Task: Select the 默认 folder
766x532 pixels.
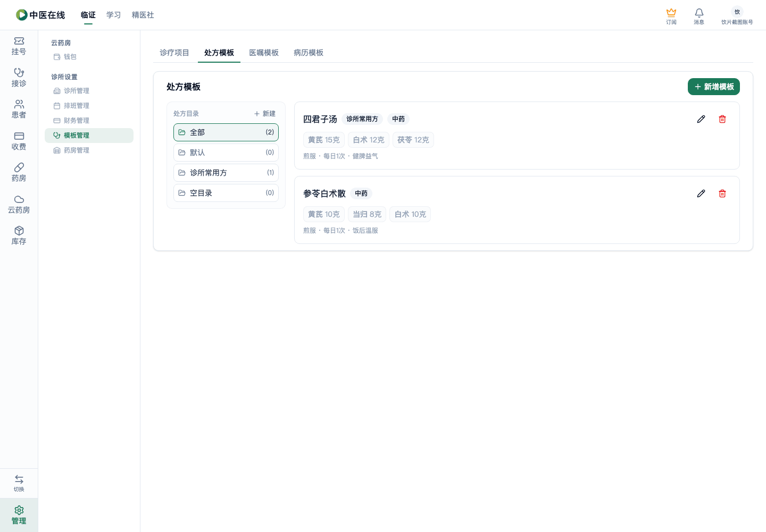Action: (226, 153)
